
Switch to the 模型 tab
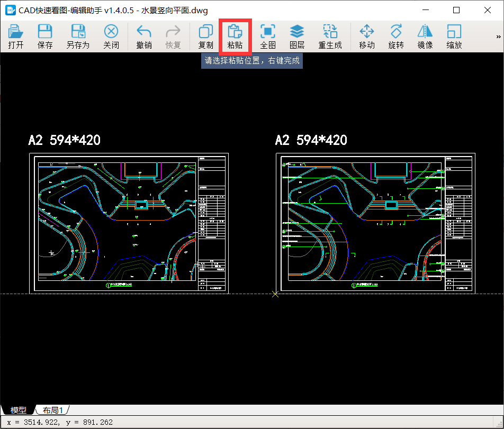tap(18, 410)
